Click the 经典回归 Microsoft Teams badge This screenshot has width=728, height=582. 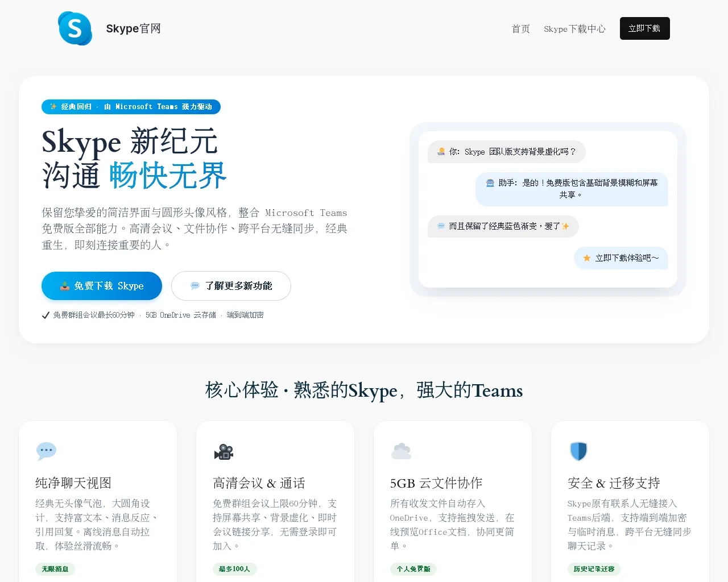click(x=131, y=106)
